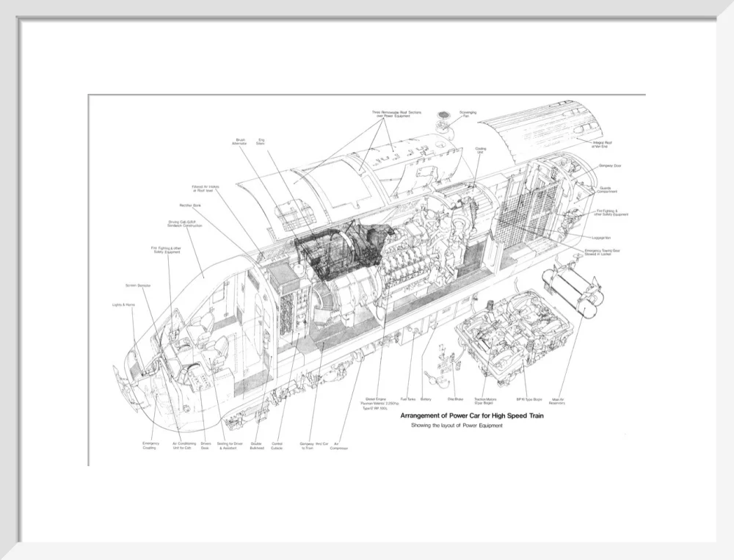Click the 'Fire Fighting & other Safety Equipment' label above the driving cab
This screenshot has width=734, height=560.
165,250
